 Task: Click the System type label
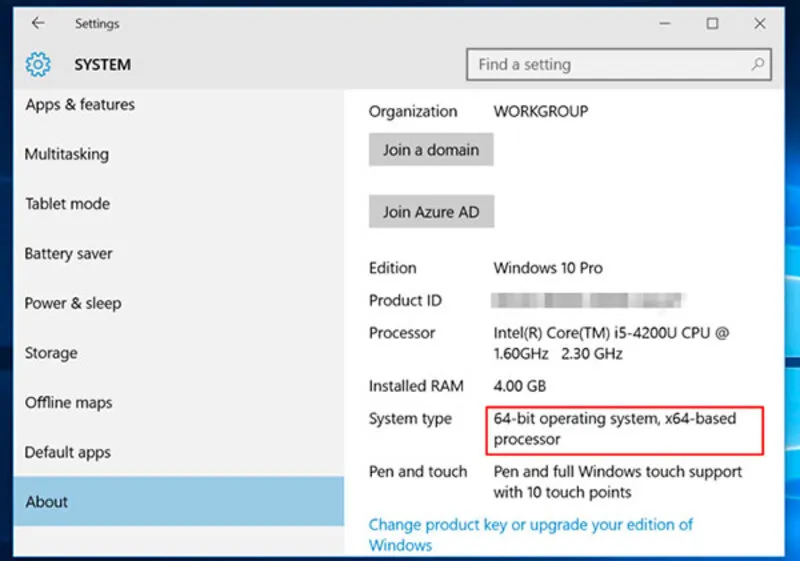(410, 419)
